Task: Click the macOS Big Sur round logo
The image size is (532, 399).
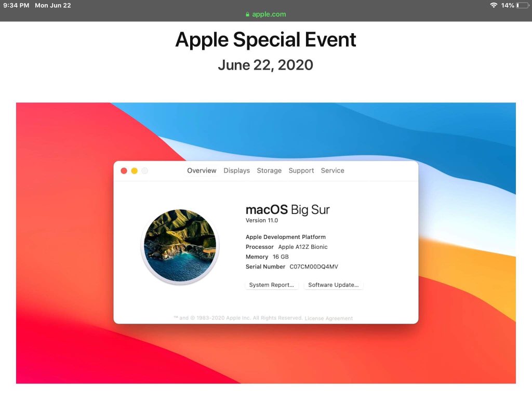Action: [180, 246]
